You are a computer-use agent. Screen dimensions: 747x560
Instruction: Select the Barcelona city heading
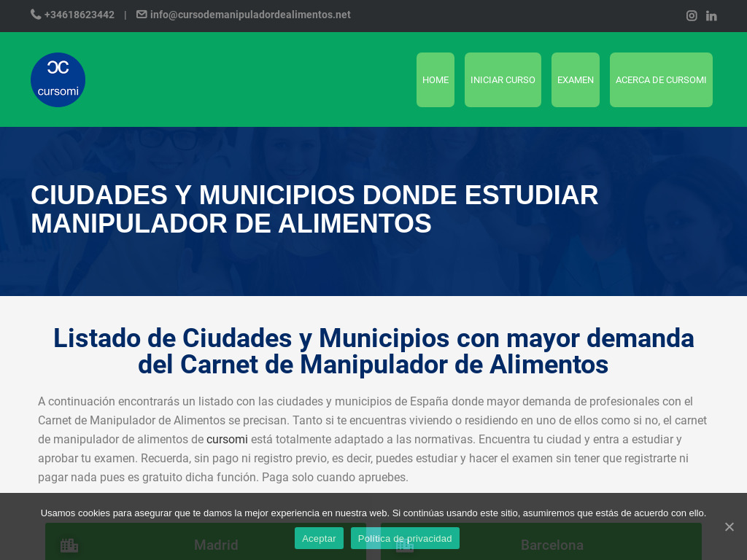(x=552, y=545)
